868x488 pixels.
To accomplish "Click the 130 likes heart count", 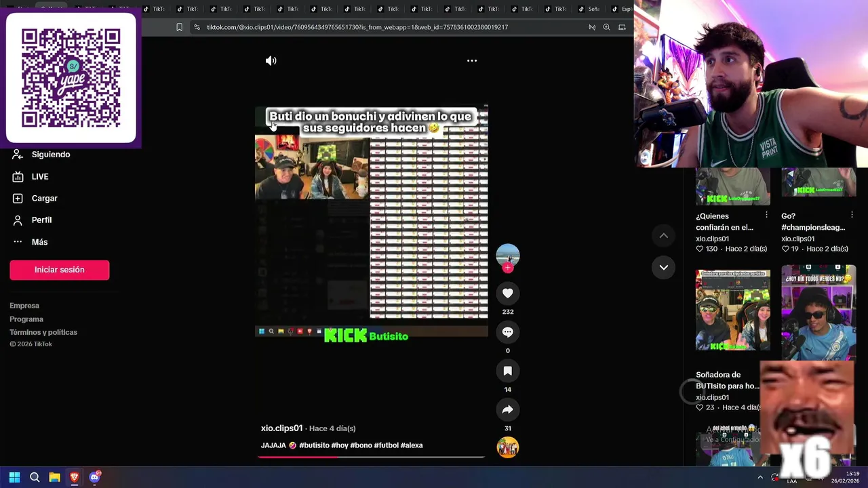I will [707, 249].
